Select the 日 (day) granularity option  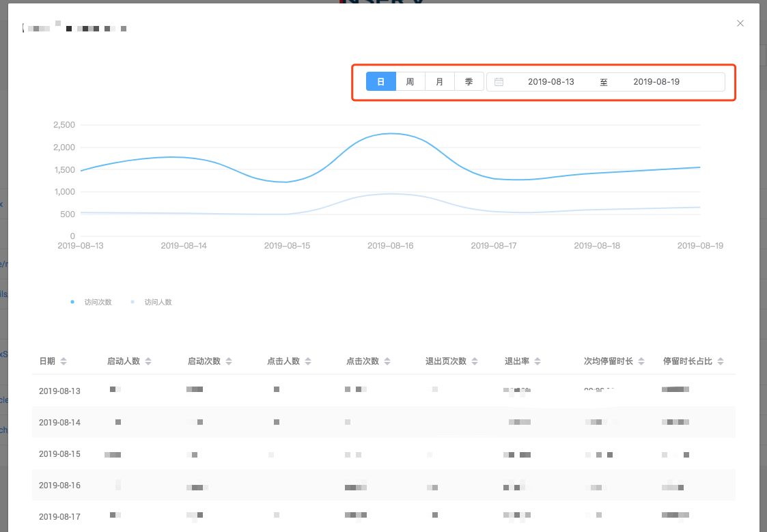point(381,82)
